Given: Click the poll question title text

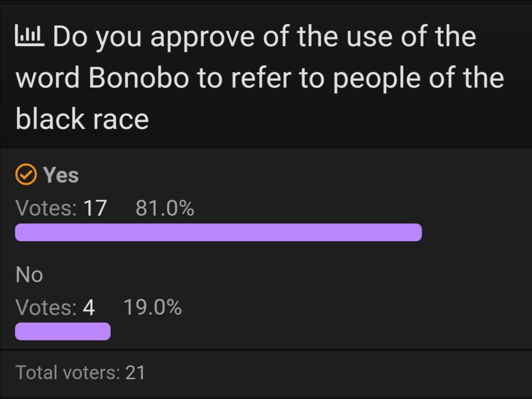Looking at the screenshot, I should pyautogui.click(x=260, y=78).
